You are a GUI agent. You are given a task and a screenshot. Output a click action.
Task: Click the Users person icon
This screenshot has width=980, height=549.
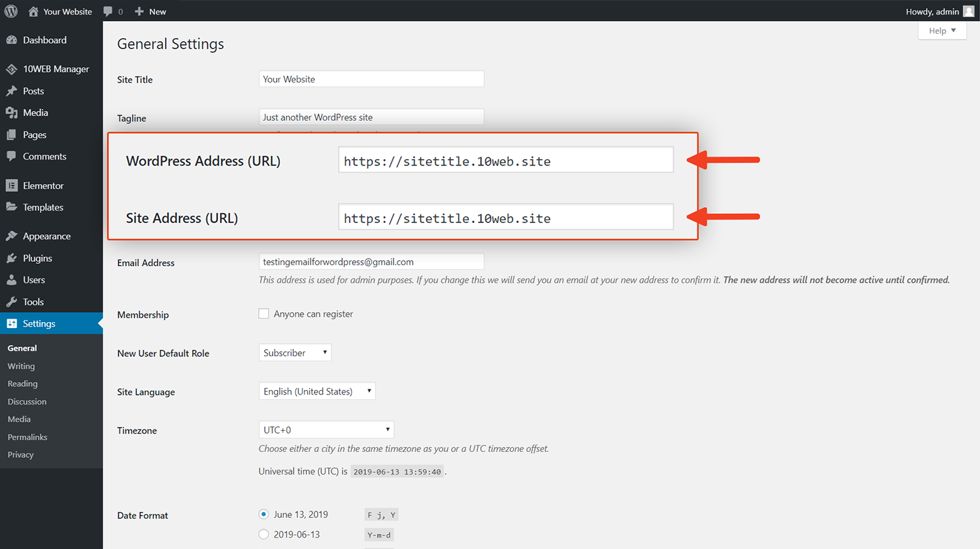pos(11,280)
